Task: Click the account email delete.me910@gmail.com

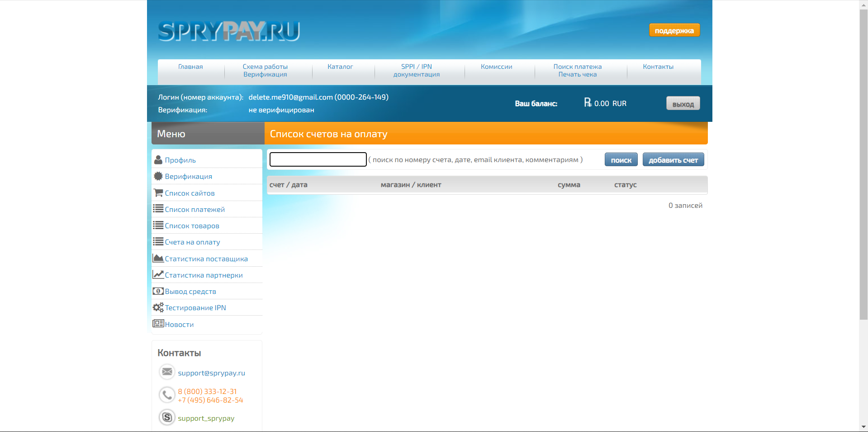Action: [290, 97]
